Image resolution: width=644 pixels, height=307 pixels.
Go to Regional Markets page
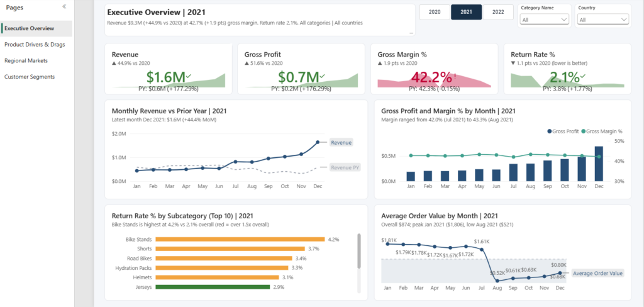[26, 60]
